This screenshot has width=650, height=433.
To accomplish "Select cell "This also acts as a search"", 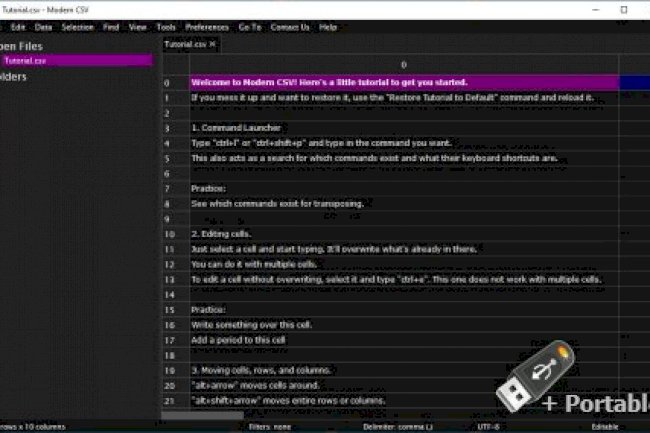I will coord(404,158).
